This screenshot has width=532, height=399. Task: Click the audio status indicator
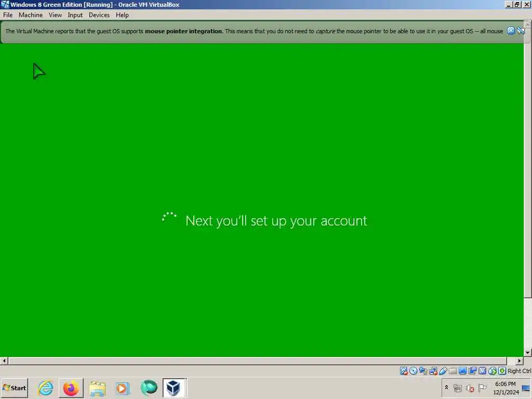[x=423, y=371]
